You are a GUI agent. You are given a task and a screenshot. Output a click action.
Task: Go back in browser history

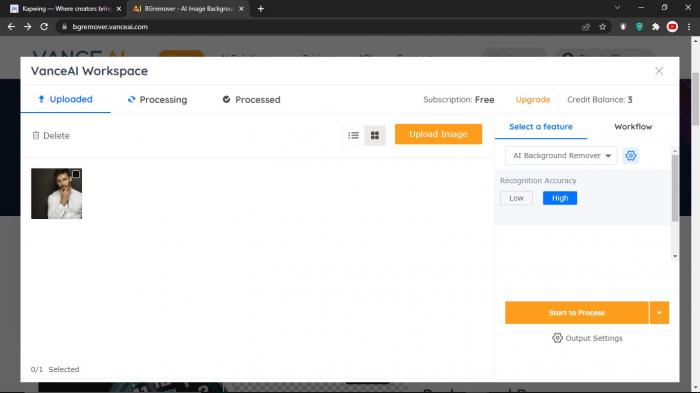tap(11, 27)
